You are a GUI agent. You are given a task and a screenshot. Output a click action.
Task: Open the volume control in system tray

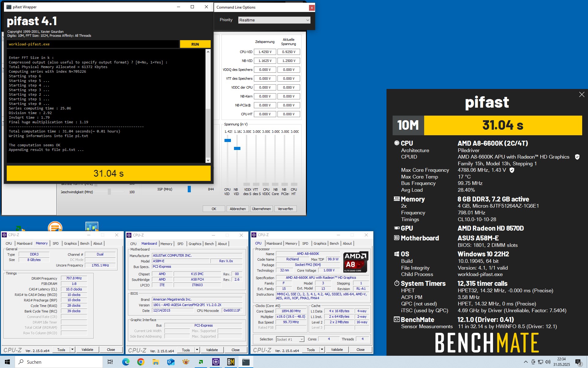pos(548,362)
